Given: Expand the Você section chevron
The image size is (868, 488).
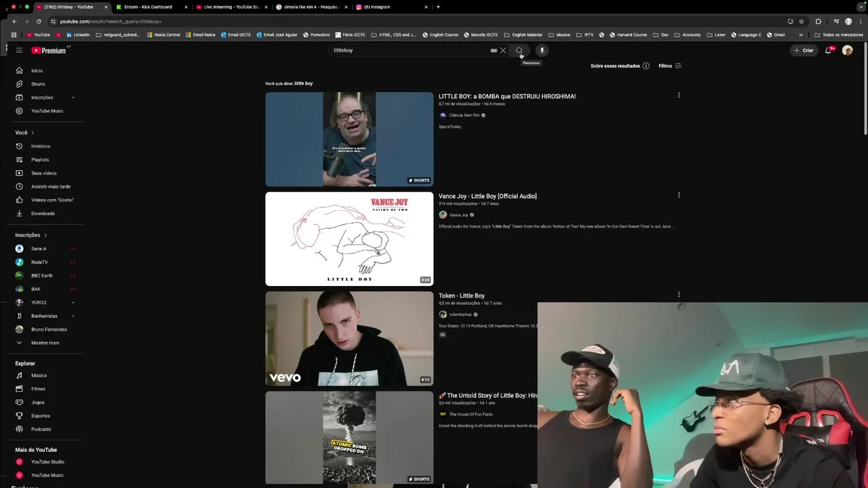Looking at the screenshot, I should click(x=33, y=133).
